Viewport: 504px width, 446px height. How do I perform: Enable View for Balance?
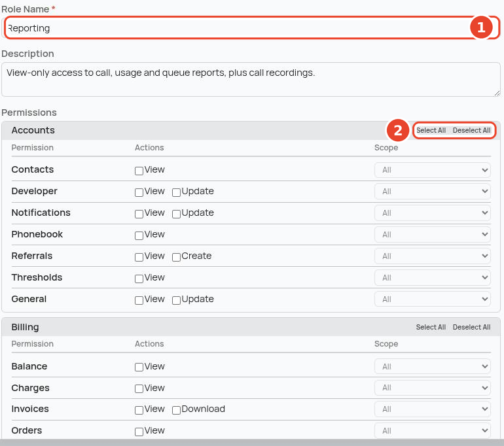click(139, 367)
